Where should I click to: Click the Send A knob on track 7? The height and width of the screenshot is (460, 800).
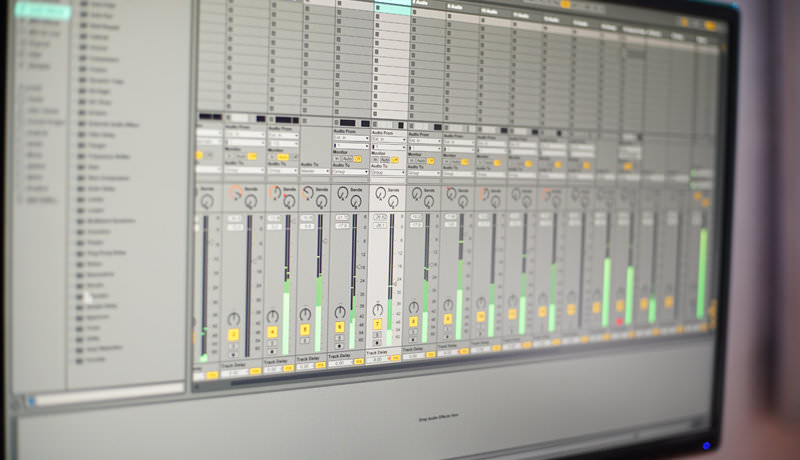tap(381, 193)
